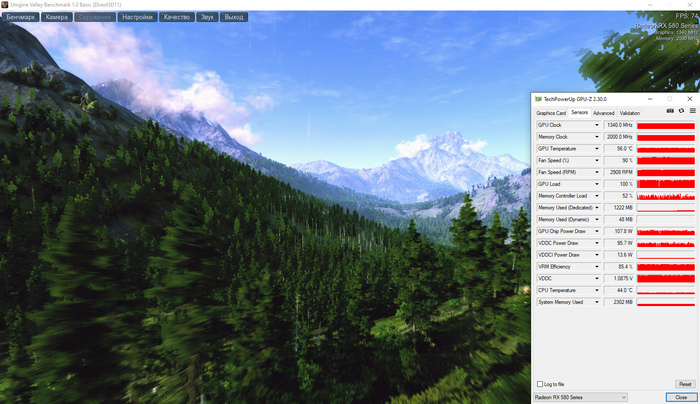Open the Fan Speed (%) sensor dropdown

[x=596, y=161]
